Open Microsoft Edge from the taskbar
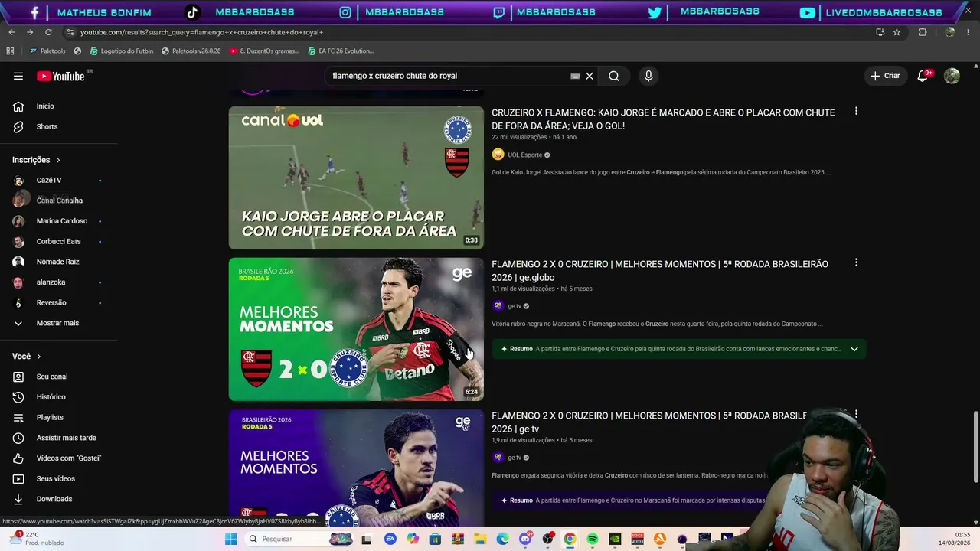980x551 pixels. [x=502, y=540]
